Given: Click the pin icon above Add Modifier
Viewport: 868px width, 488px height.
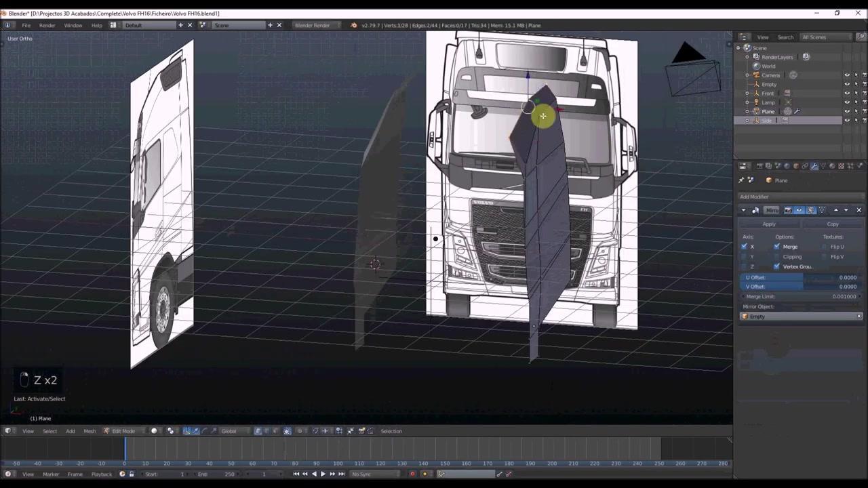Looking at the screenshot, I should pos(741,180).
